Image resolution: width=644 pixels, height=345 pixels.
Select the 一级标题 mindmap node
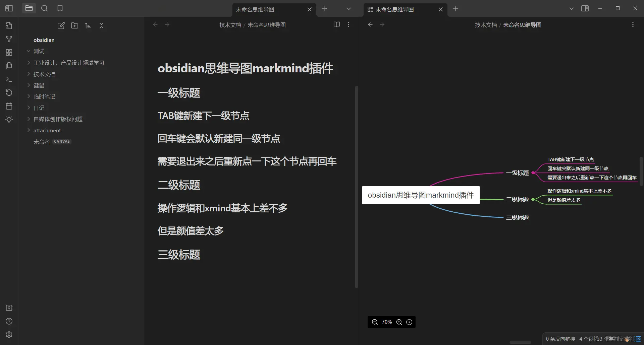[x=517, y=173]
